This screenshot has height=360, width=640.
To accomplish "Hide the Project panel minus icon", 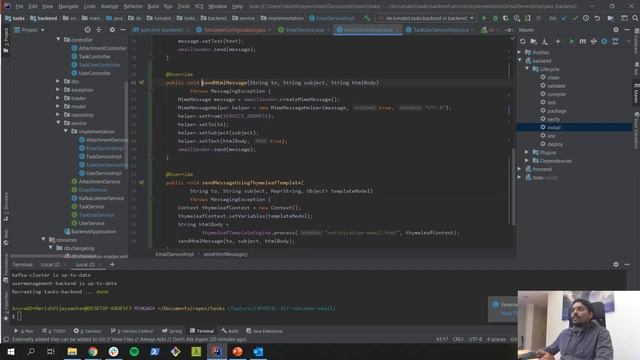I will coord(123,30).
